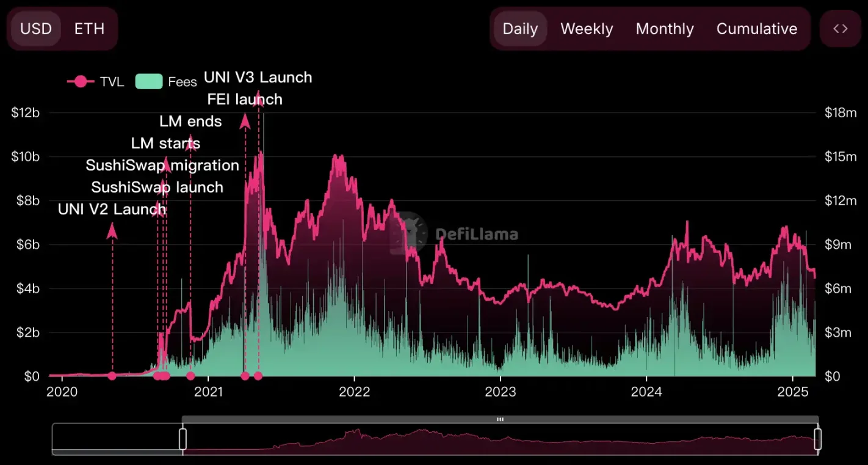Toggle the Fees series visibility in legend
The width and height of the screenshot is (868, 465).
click(149, 81)
